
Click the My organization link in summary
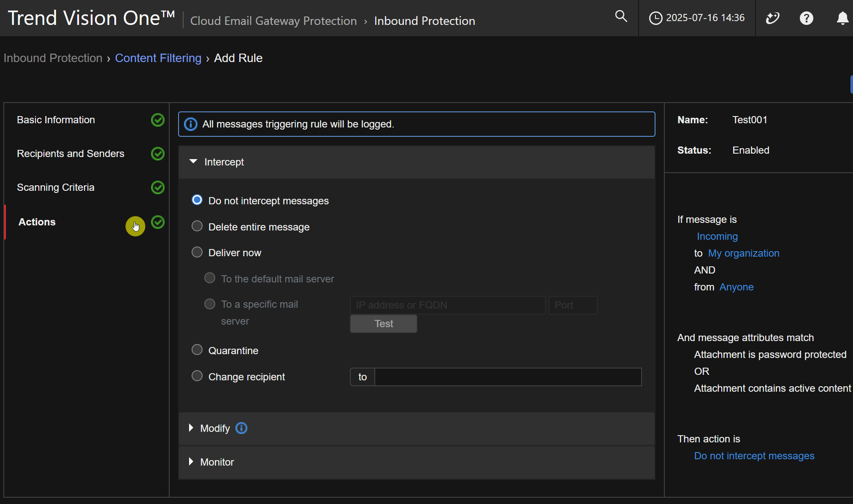743,253
